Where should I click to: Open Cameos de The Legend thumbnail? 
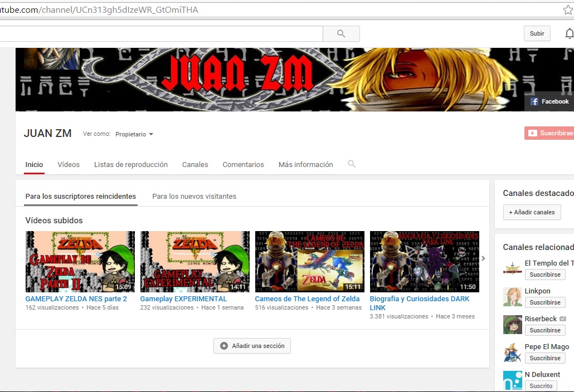point(310,262)
